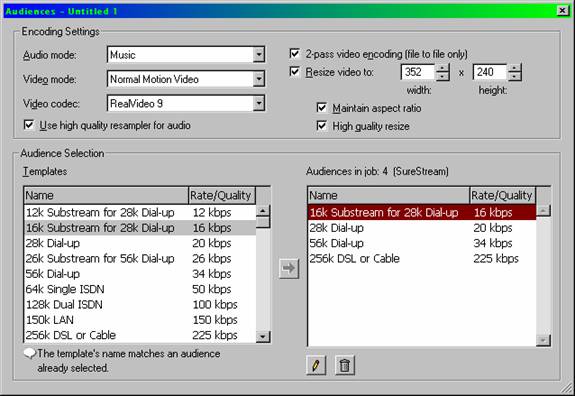
Task: Click Templates Rate/Quality column header
Action: click(x=222, y=195)
